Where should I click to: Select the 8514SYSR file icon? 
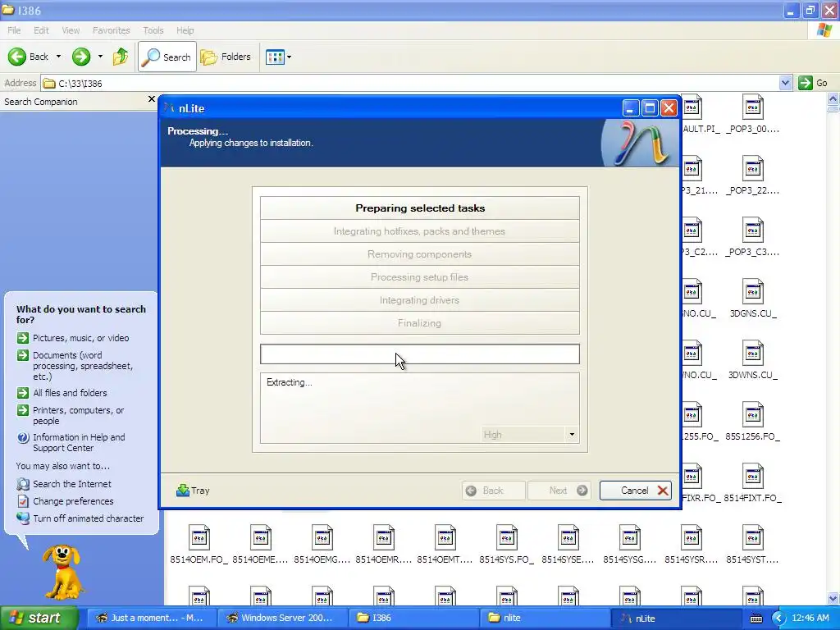(692, 538)
